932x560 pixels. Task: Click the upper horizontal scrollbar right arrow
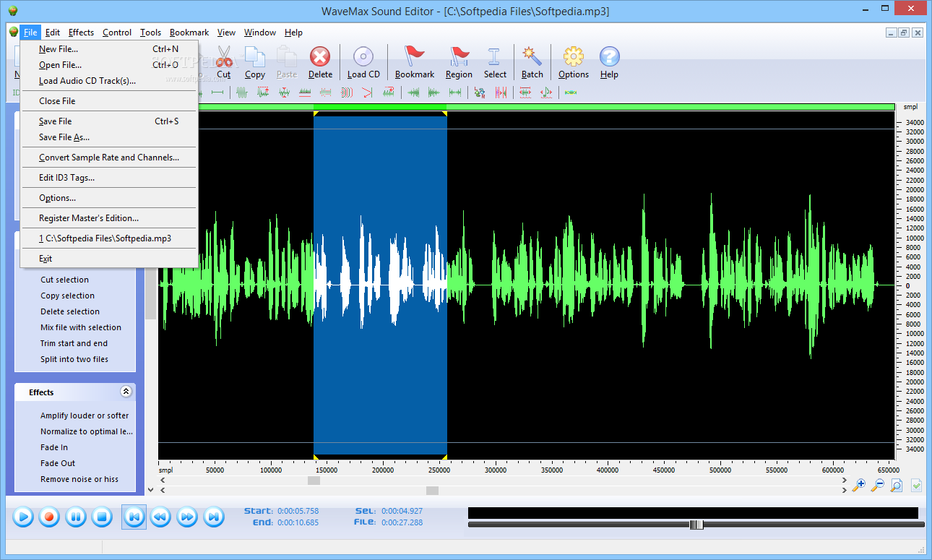(x=845, y=481)
